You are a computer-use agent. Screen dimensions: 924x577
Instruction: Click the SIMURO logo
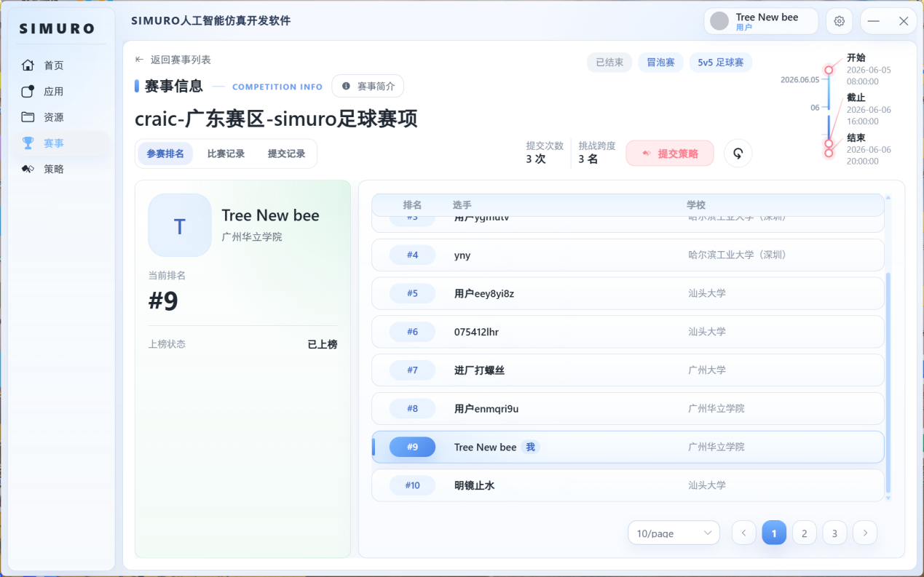57,29
